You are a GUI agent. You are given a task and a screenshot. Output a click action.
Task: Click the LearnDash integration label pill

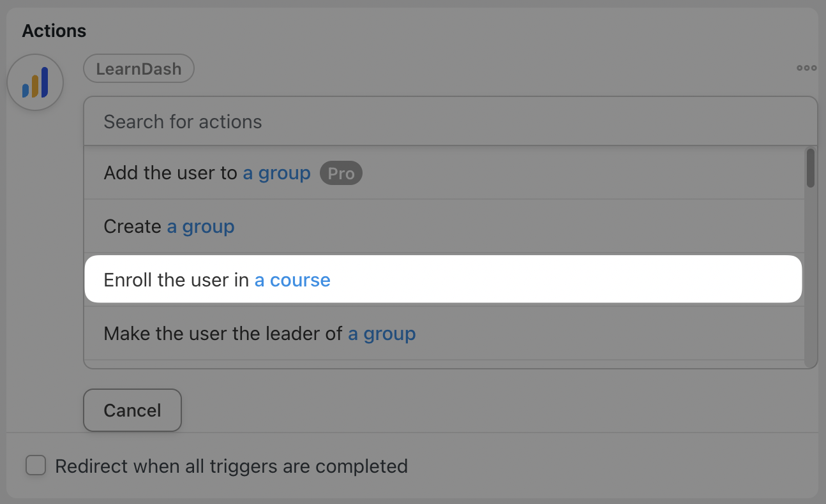[139, 68]
